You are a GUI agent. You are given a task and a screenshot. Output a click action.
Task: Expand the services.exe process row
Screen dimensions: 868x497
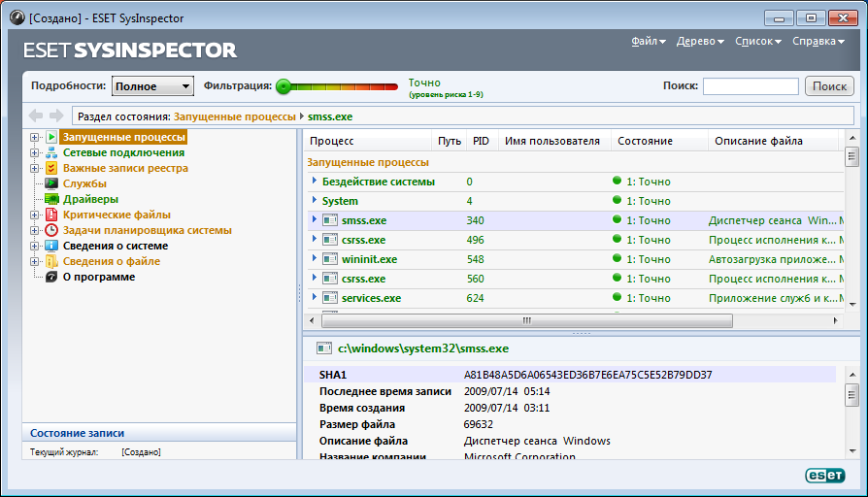tap(315, 298)
